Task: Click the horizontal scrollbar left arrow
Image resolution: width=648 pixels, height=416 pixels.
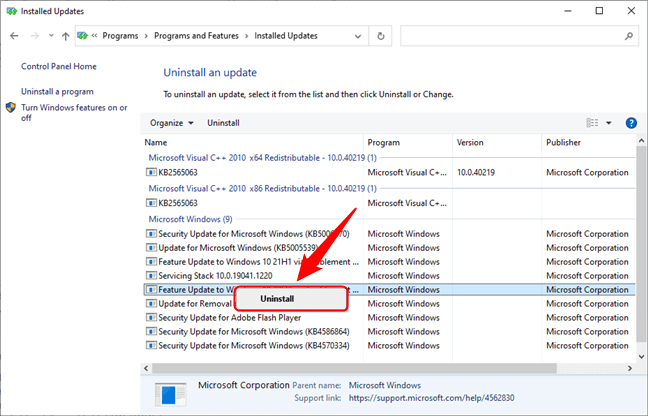Action: 146,368
